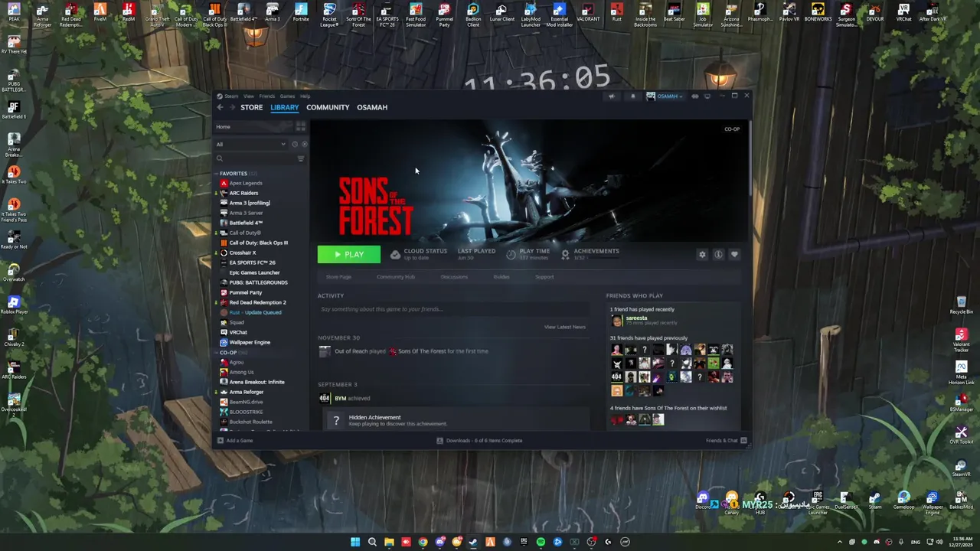Click the favorite heart icon for the game

[734, 254]
